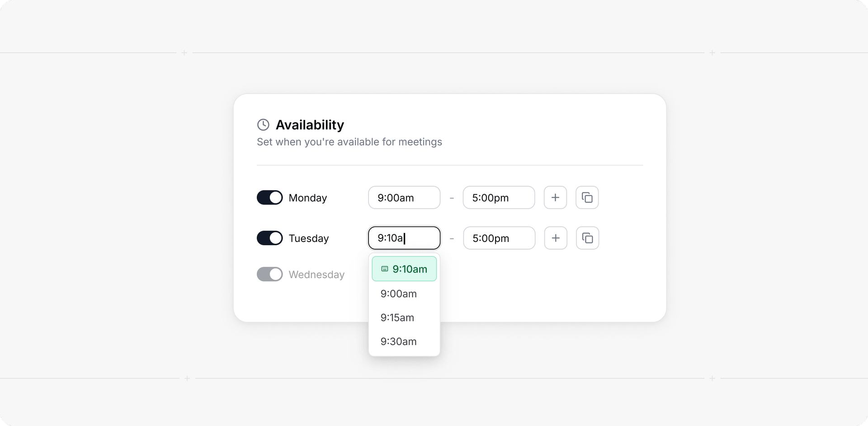Turn off the Tuesday availability switch
Image resolution: width=868 pixels, height=426 pixels.
click(x=269, y=238)
